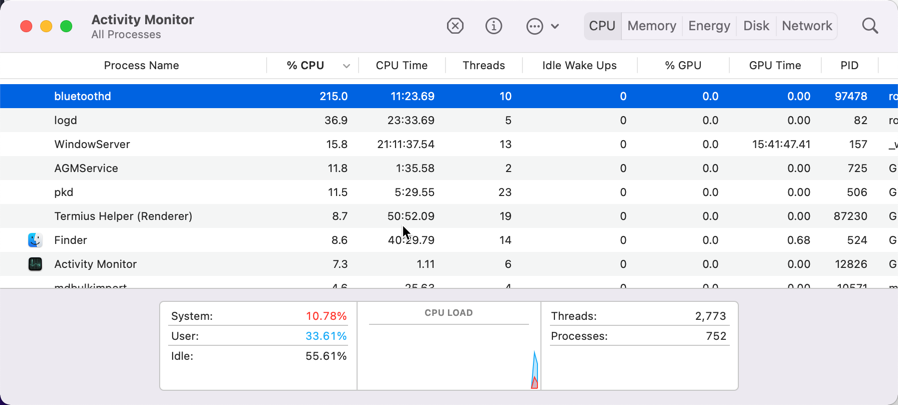Show the Network tab
The height and width of the screenshot is (405, 898).
807,26
